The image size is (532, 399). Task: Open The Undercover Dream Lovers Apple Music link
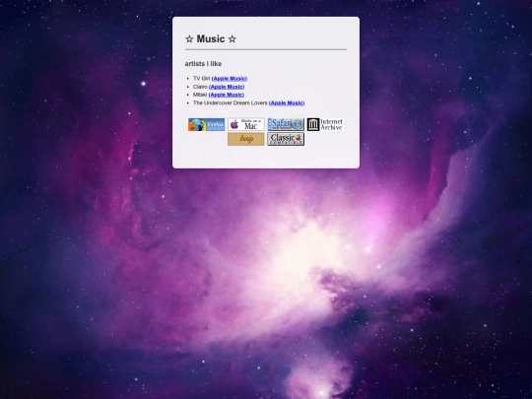tap(287, 102)
